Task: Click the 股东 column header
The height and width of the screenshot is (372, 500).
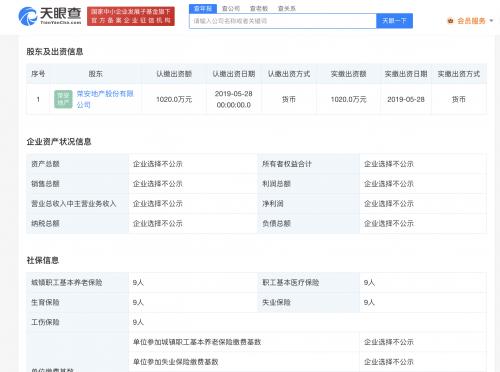Action: 96,74
